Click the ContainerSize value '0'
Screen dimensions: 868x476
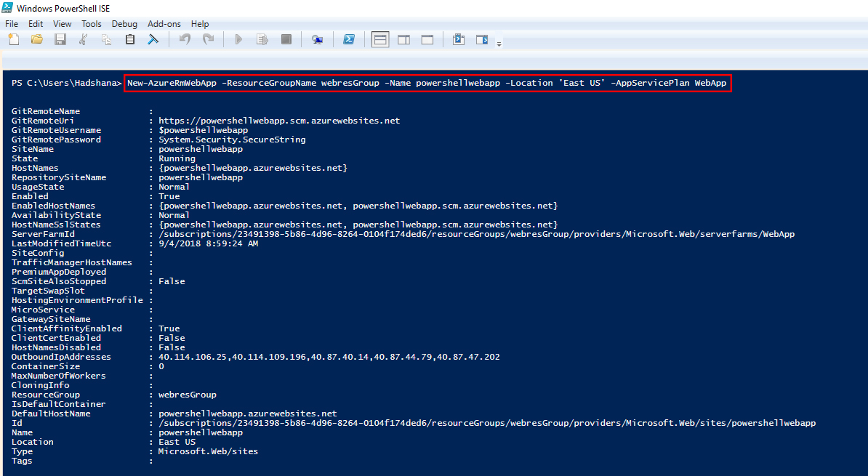[x=161, y=366]
